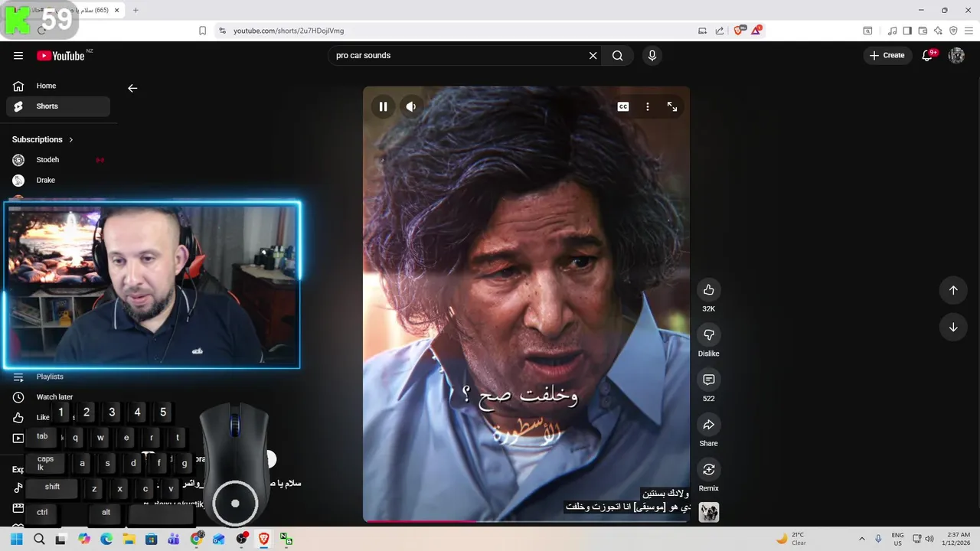View site information icon in the address bar
This screenshot has width=980, height=551.
[x=222, y=31]
